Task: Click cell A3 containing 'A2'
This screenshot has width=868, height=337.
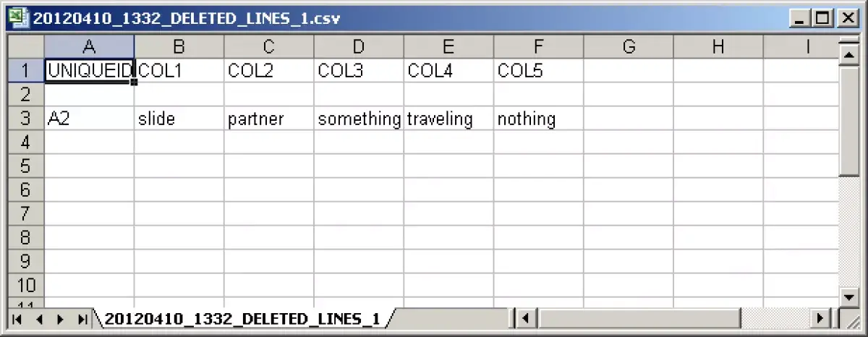Action: pyautogui.click(x=89, y=119)
